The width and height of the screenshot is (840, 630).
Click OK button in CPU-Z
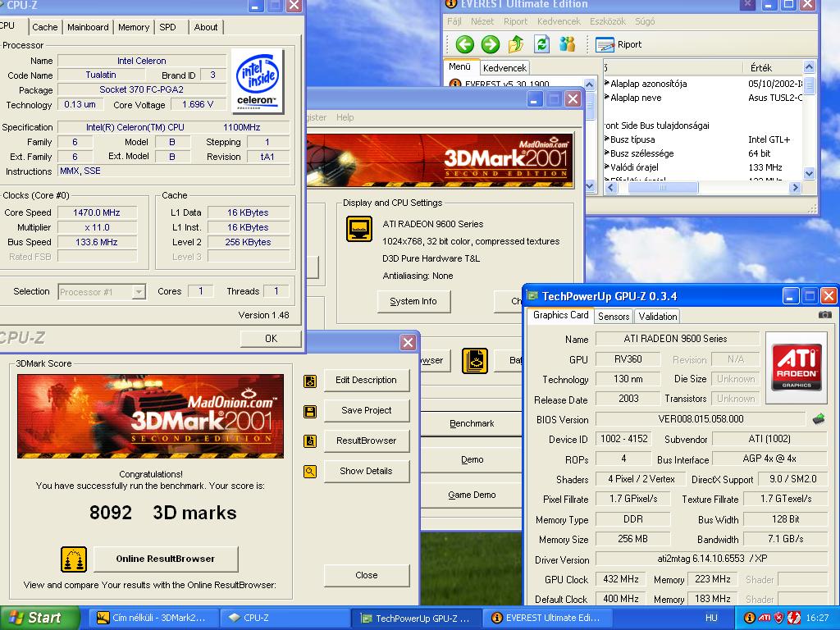click(x=271, y=339)
